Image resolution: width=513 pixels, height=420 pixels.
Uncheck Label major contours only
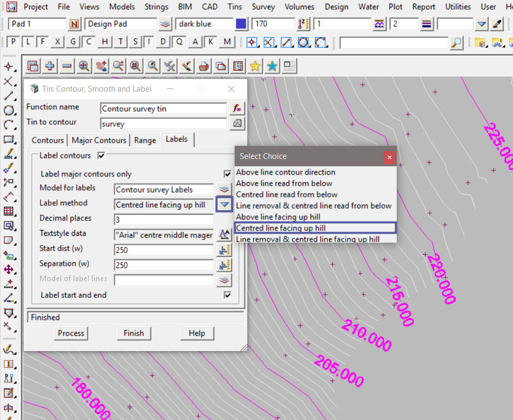[x=227, y=174]
